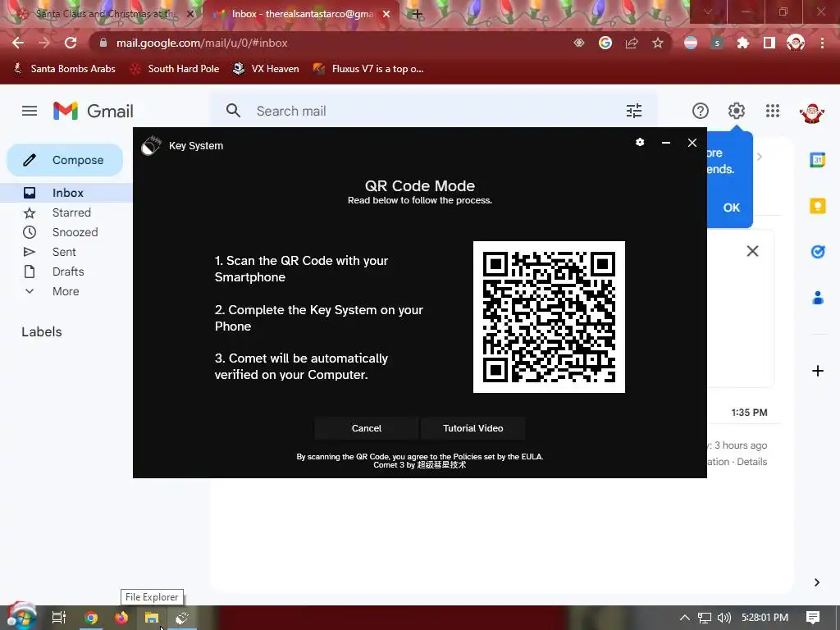Dismiss the card with the X icon
Image resolution: width=840 pixels, height=630 pixels.
tap(753, 251)
